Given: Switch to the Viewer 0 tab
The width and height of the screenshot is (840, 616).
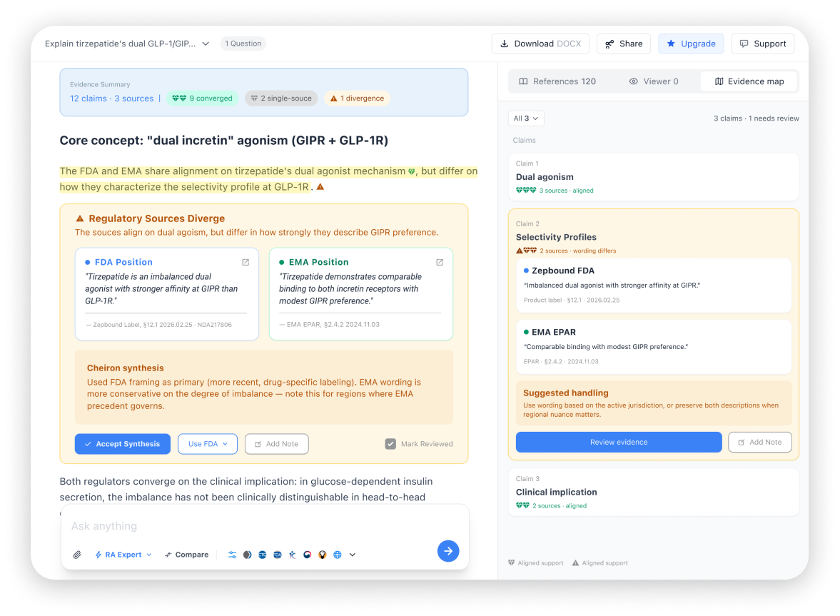Looking at the screenshot, I should pos(653,81).
